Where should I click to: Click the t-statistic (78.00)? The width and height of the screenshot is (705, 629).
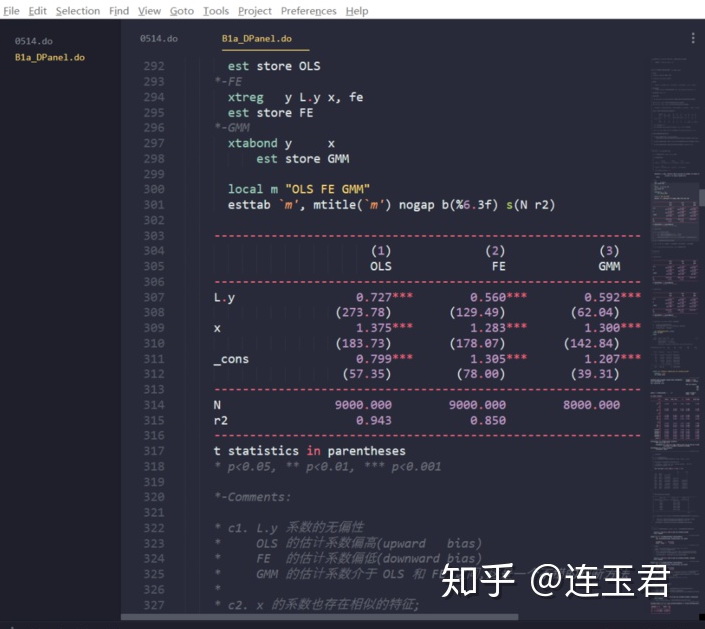click(x=481, y=374)
